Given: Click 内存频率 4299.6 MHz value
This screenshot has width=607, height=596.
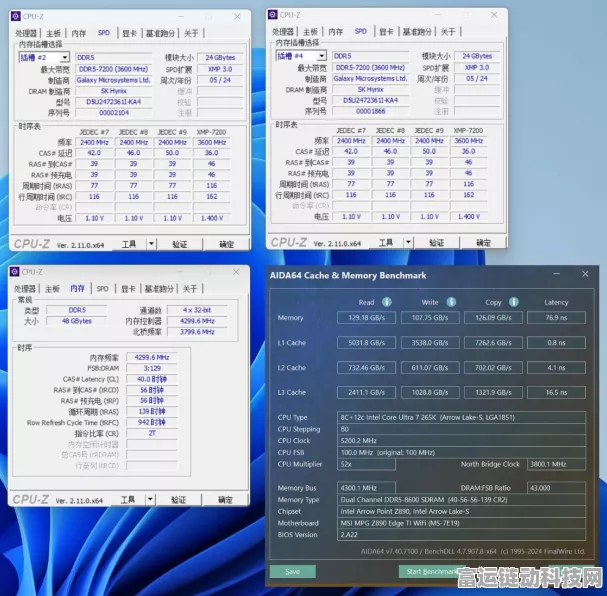Looking at the screenshot, I should coord(152,357).
